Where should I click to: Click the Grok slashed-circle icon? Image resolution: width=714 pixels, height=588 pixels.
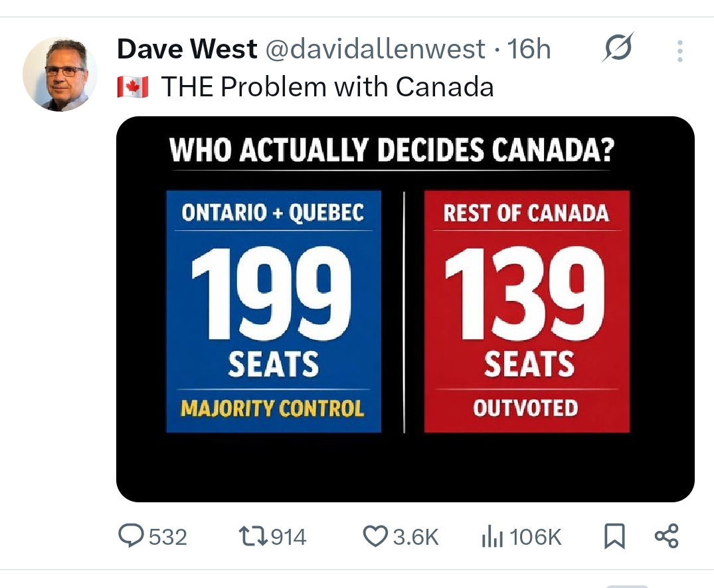(618, 48)
